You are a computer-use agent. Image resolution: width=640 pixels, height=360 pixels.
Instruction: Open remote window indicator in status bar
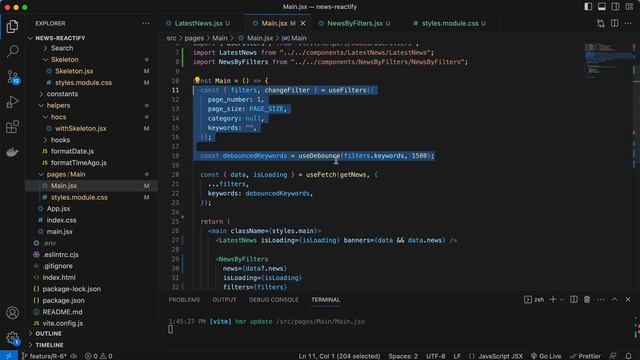pos(9,356)
